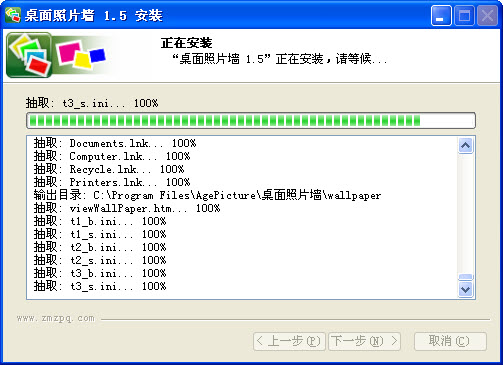
Task: Select log line 't1_b.ini... 100%'
Action: 100,221
